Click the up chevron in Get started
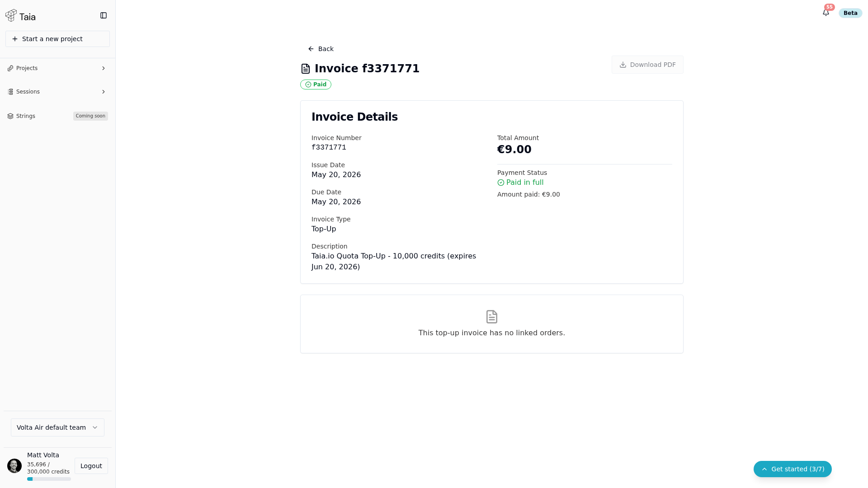The height and width of the screenshot is (488, 868). coord(764,469)
